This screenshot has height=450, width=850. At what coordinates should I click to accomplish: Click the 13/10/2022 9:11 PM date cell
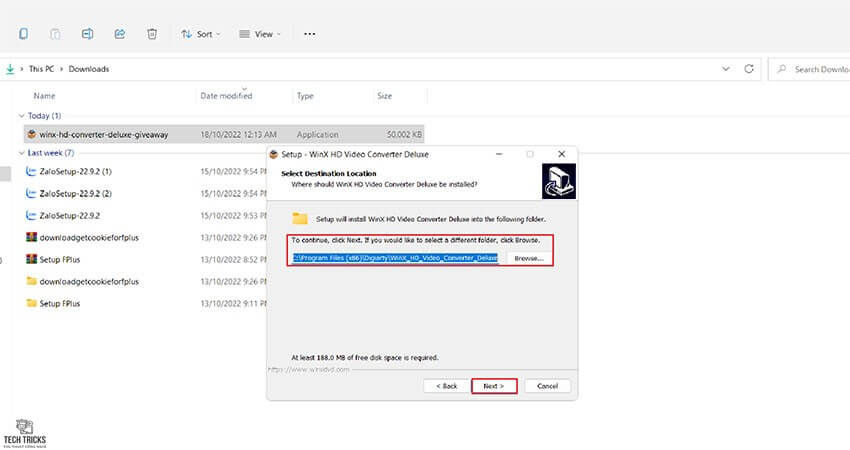pos(234,304)
